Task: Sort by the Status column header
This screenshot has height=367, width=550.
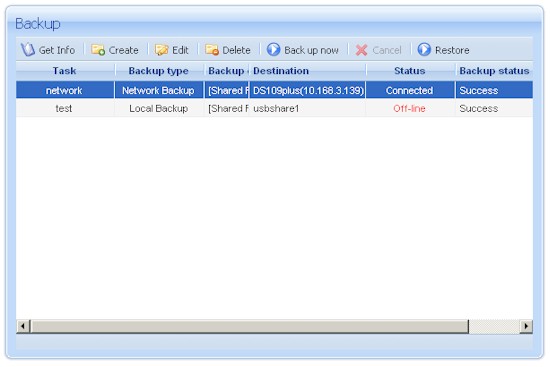Action: click(x=410, y=71)
